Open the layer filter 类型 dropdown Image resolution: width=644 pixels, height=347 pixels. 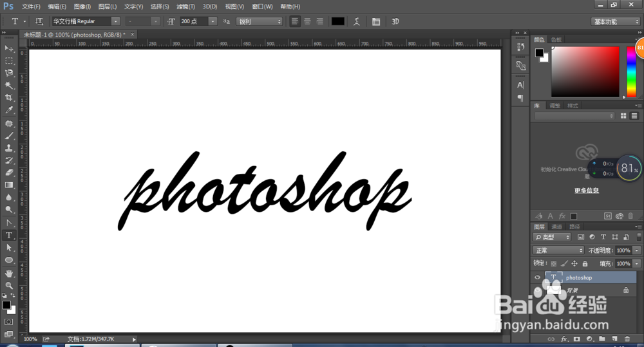point(552,237)
